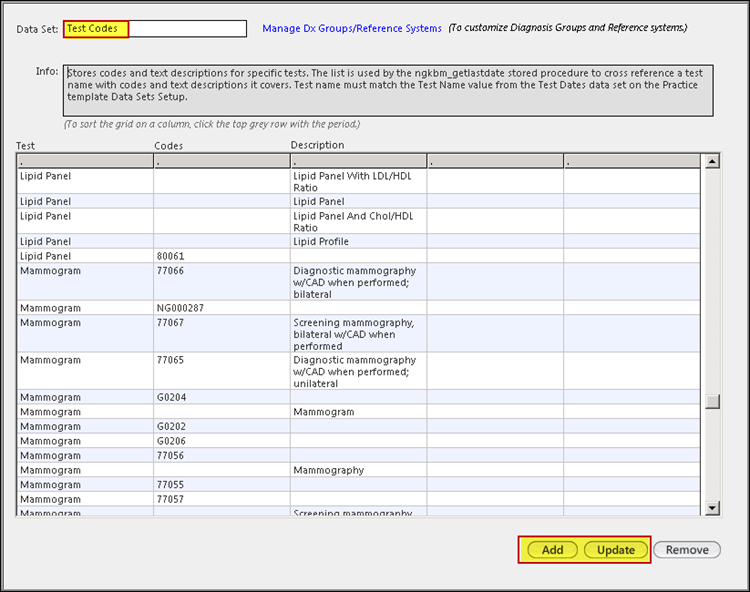Select Mammogram test cell of 77057 row
The width and height of the screenshot is (750, 592).
click(x=86, y=499)
